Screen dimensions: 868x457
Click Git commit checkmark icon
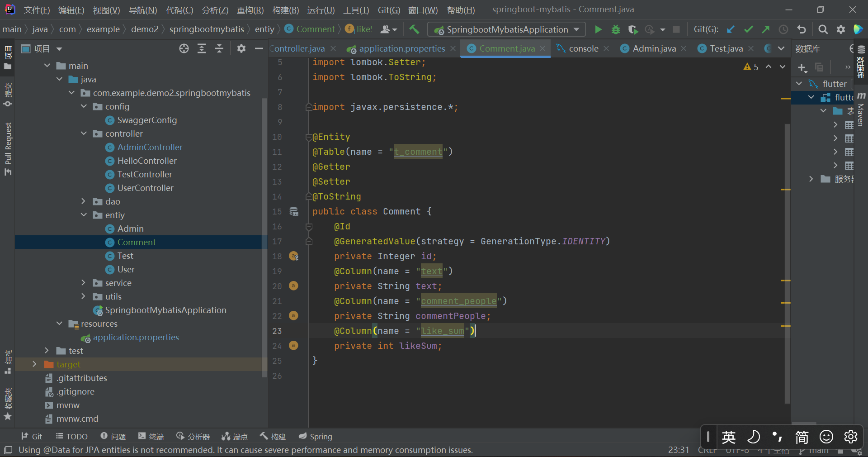click(748, 29)
